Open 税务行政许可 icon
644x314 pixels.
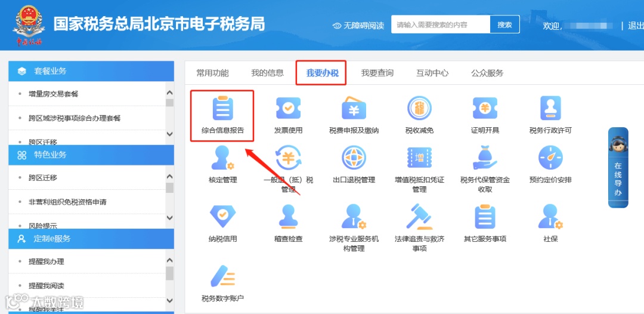coord(550,109)
